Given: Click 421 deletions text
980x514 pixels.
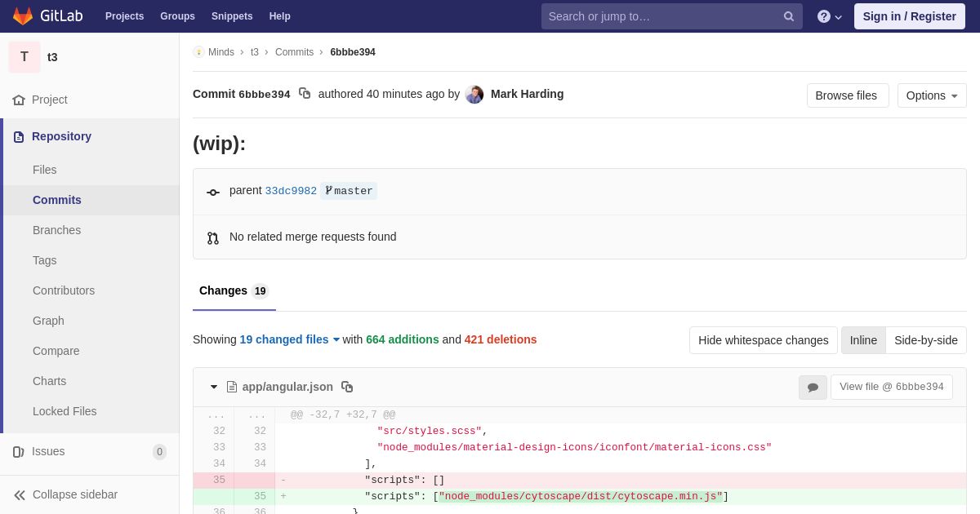Looking at the screenshot, I should (x=501, y=339).
